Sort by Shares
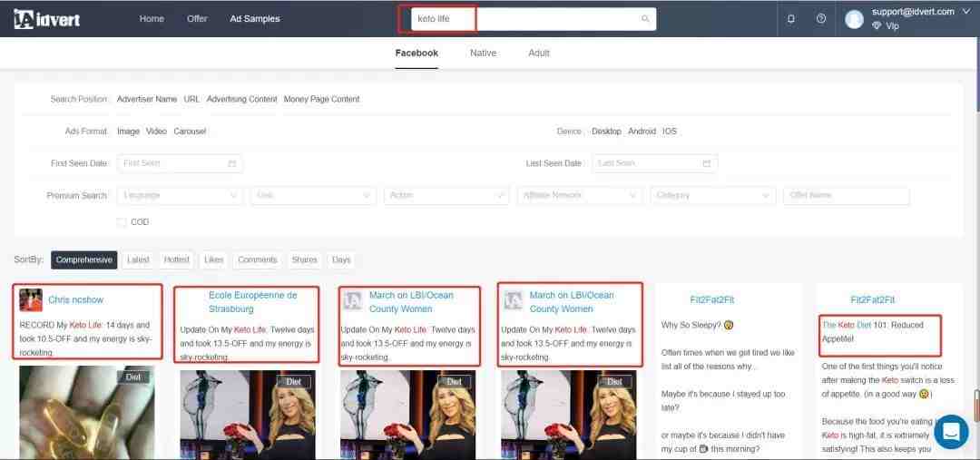The height and width of the screenshot is (460, 980). 304,260
